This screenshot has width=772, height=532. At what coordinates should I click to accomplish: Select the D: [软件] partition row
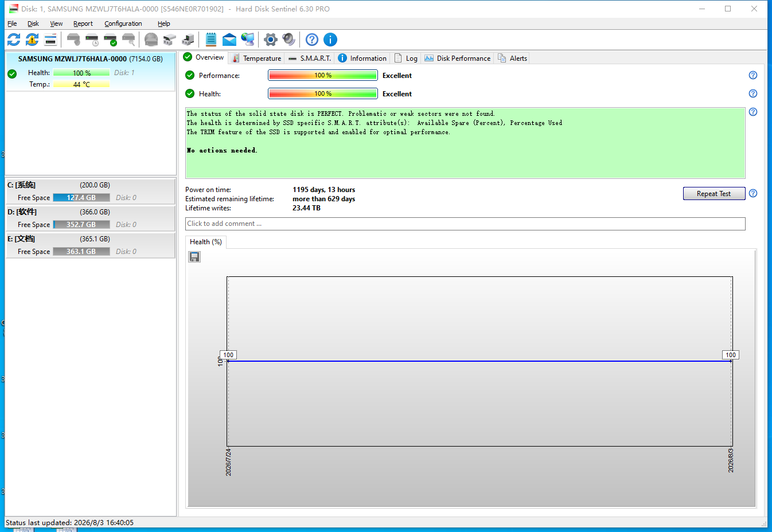point(90,218)
